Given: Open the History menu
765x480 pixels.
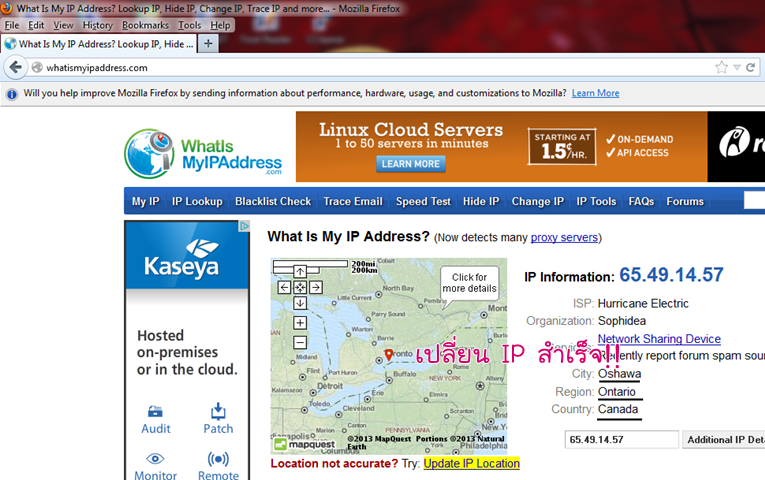Looking at the screenshot, I should pyautogui.click(x=98, y=25).
